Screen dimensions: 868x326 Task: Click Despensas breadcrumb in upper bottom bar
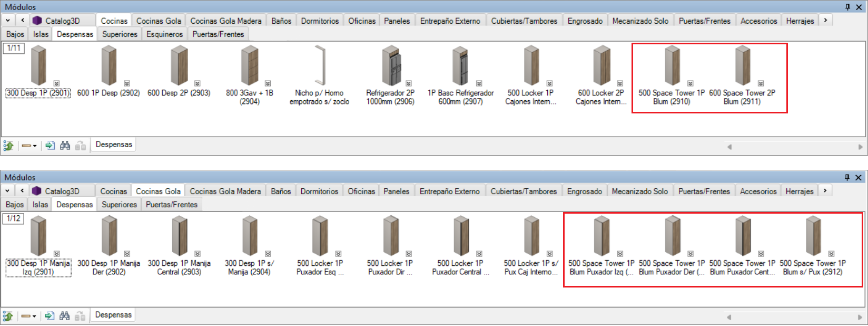tap(114, 145)
